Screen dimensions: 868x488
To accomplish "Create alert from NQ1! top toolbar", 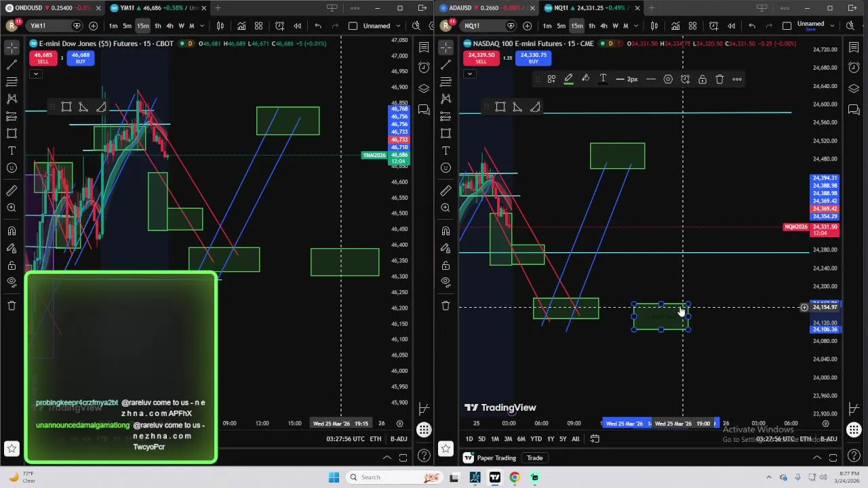I will coord(713,26).
